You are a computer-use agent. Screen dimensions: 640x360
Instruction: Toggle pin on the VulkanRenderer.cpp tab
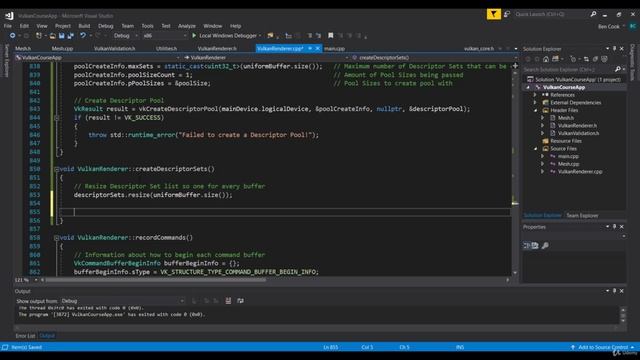tap(310, 49)
